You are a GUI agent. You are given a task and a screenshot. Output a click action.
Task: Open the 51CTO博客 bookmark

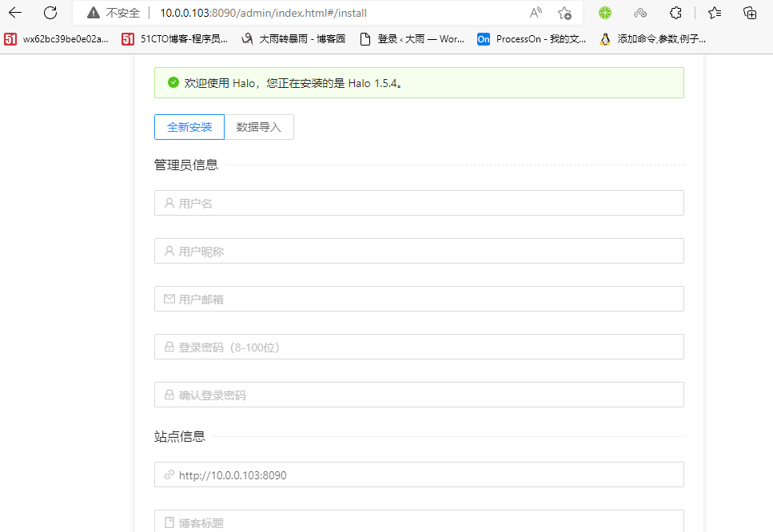click(174, 39)
